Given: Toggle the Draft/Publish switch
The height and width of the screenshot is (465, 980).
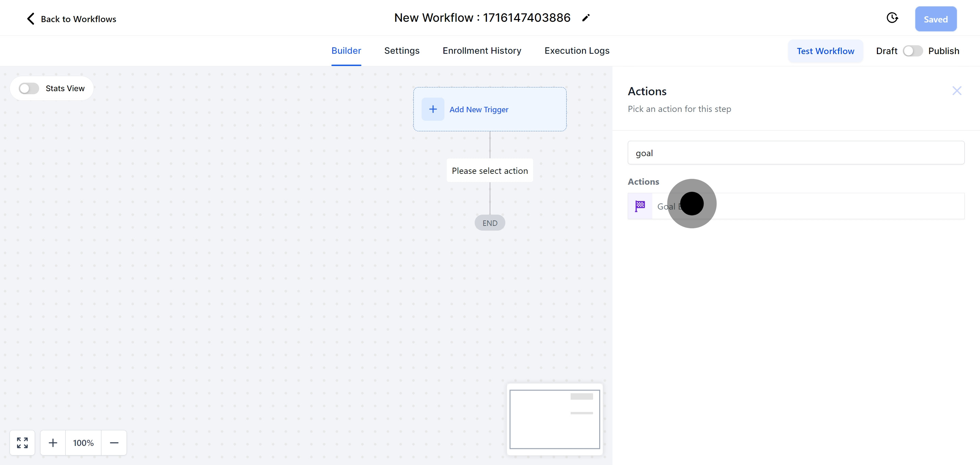Looking at the screenshot, I should click(912, 51).
